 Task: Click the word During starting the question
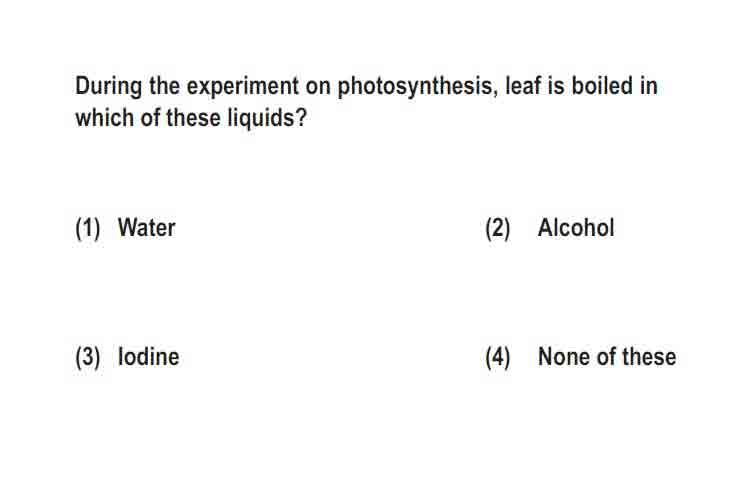coord(108,87)
